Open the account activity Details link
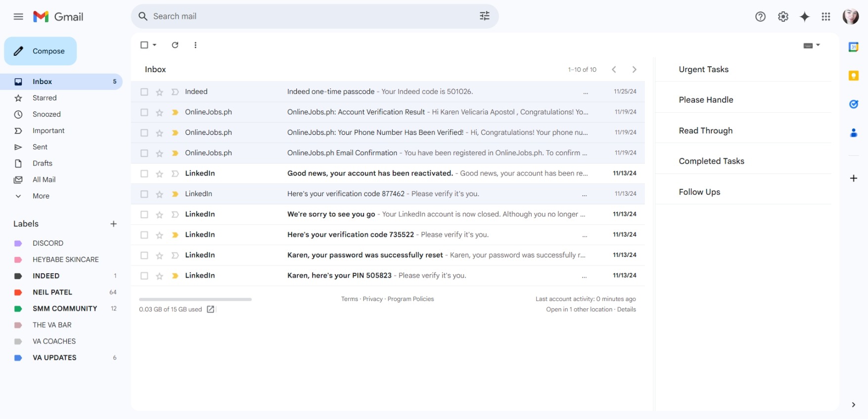Viewport: 868px width, 419px height. [626, 310]
